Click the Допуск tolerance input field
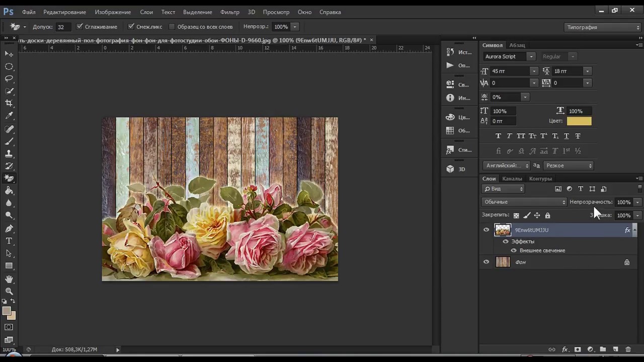Screen dimensions: 644x362 pos(62,27)
